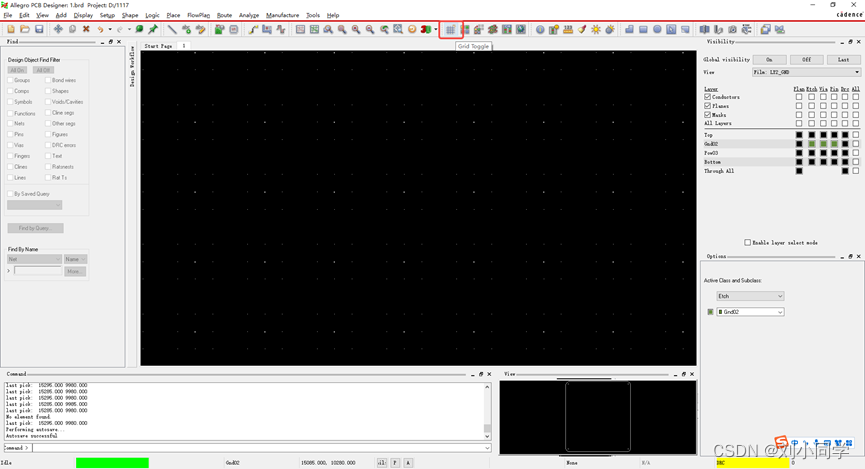The width and height of the screenshot is (865, 469).
Task: Open the View film dropdown
Action: (x=806, y=72)
